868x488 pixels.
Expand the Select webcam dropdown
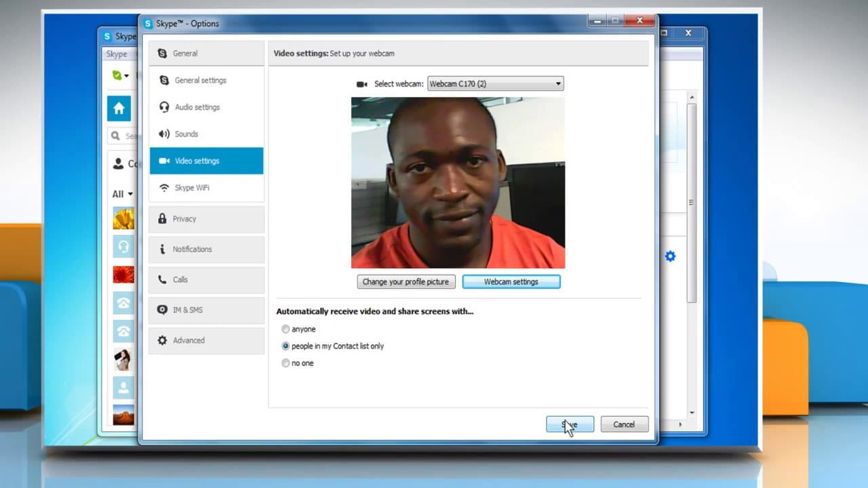(x=496, y=84)
